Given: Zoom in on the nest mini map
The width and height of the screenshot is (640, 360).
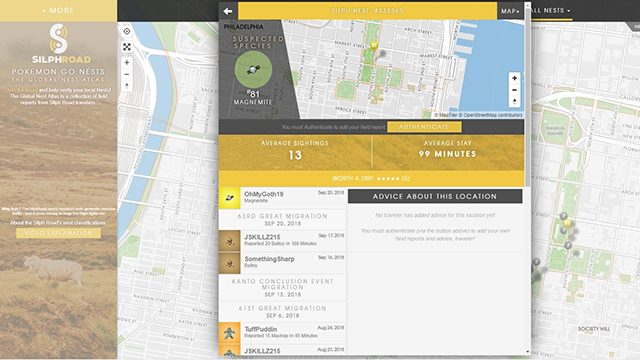Looking at the screenshot, I should pyautogui.click(x=514, y=78).
